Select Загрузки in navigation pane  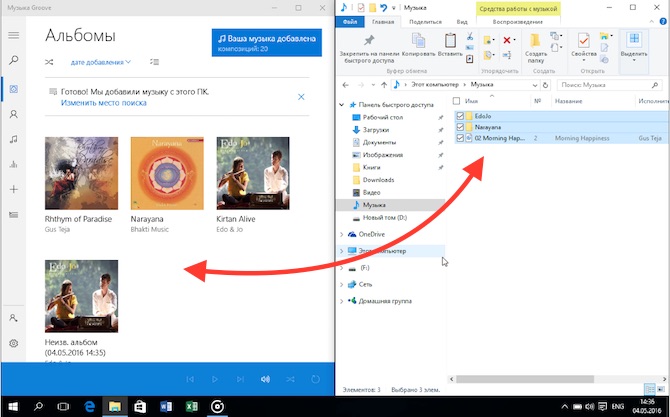click(376, 130)
